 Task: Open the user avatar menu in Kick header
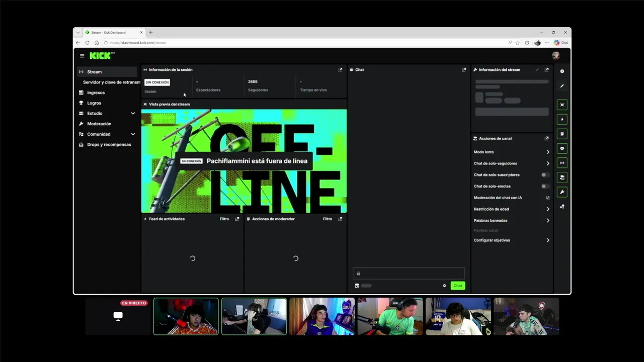(555, 56)
